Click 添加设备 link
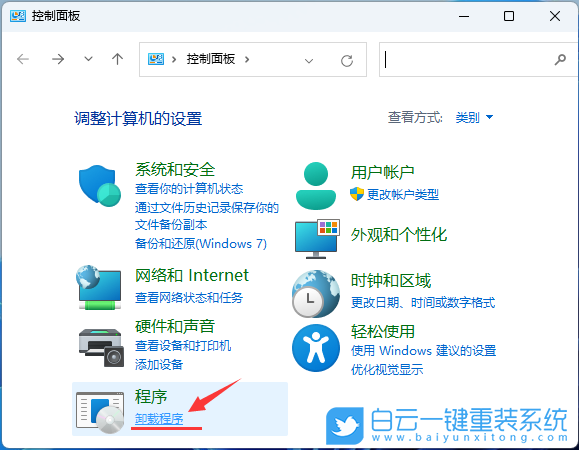 159,365
